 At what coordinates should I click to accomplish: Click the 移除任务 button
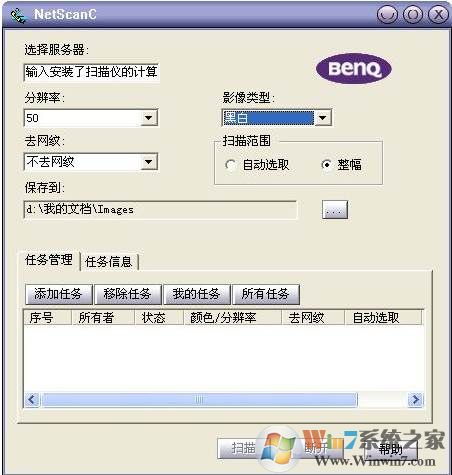tap(128, 294)
